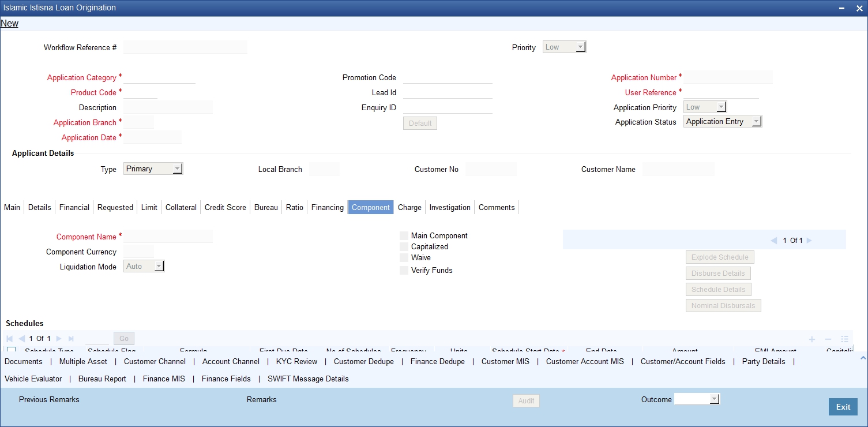Open the Bureau tab
The height and width of the screenshot is (427, 868).
[266, 207]
